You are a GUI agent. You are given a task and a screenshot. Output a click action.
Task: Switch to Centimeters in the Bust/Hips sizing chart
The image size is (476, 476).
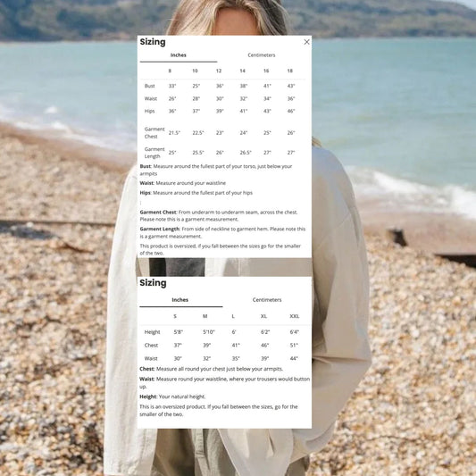pos(262,55)
